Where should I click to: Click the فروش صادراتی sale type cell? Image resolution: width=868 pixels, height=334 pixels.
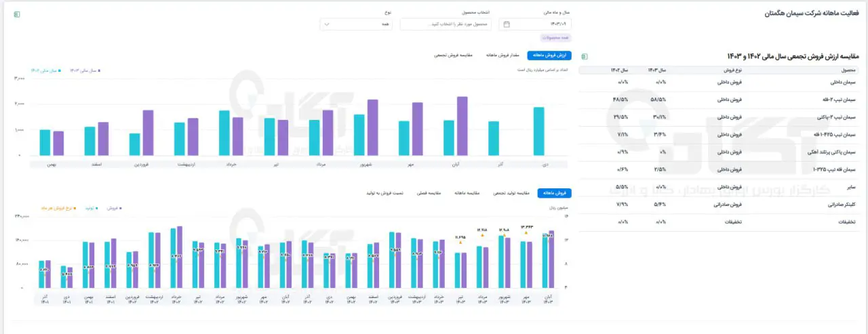point(728,204)
